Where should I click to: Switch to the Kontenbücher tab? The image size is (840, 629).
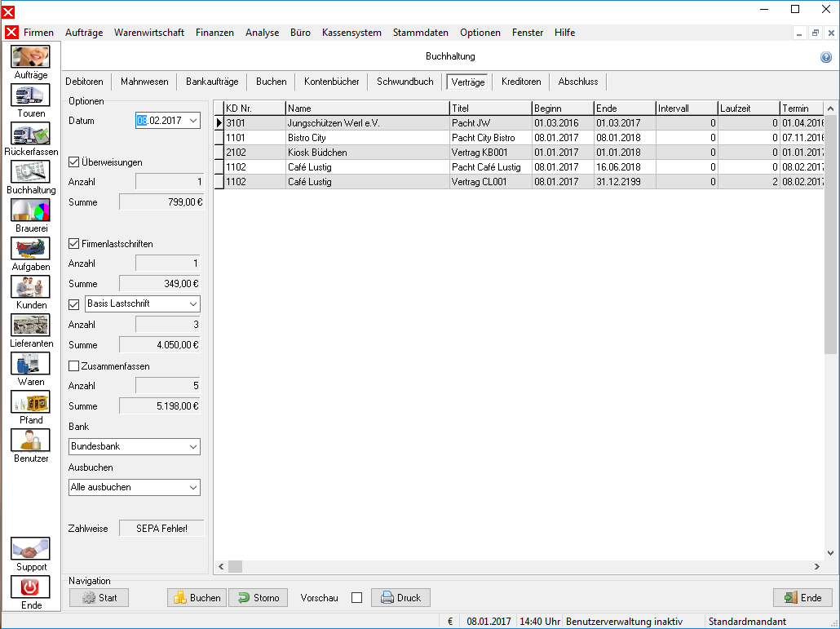pyautogui.click(x=332, y=82)
